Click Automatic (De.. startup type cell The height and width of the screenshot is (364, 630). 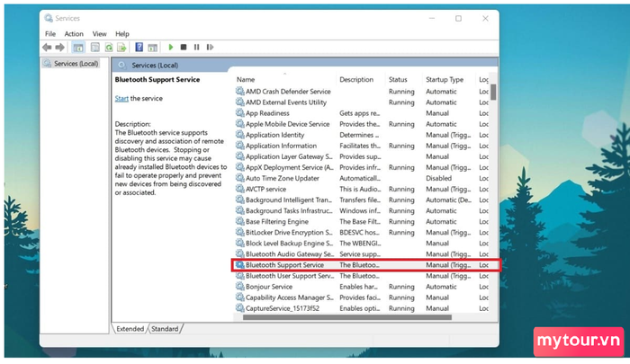tap(448, 200)
